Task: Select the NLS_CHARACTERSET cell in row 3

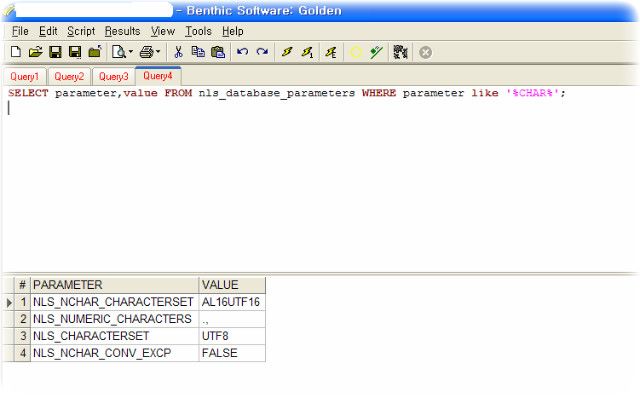Action: [115, 336]
